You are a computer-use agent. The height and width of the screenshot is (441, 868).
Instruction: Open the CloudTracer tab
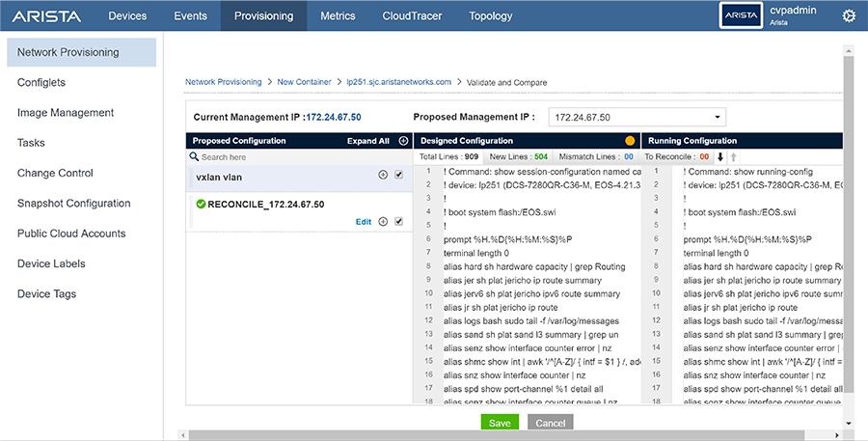[412, 16]
